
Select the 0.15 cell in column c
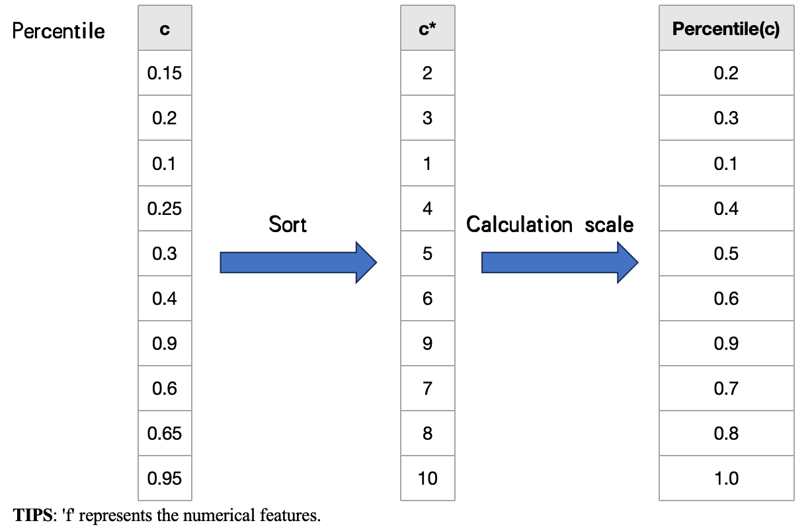point(165,73)
